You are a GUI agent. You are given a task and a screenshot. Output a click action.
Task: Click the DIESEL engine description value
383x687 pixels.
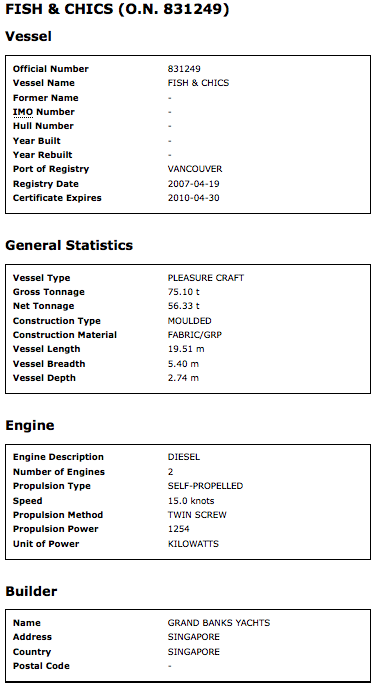click(x=184, y=457)
